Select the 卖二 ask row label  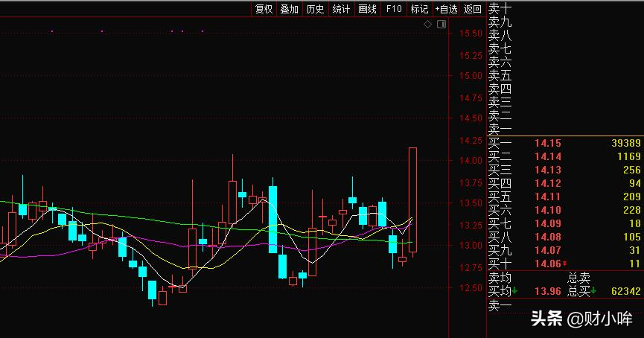coord(500,116)
